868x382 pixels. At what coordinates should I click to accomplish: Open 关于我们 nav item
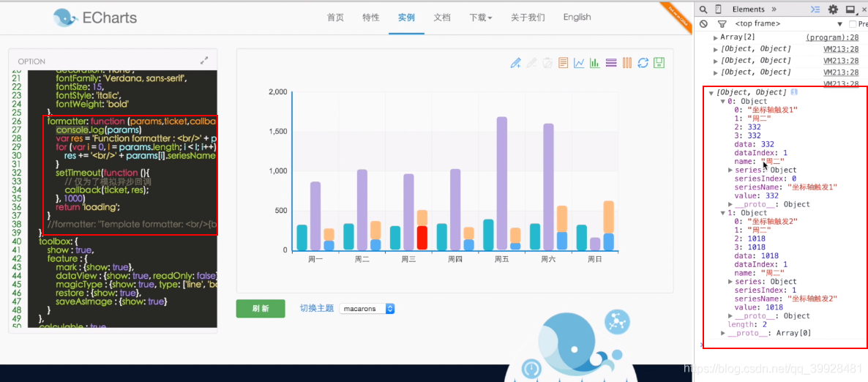point(528,17)
